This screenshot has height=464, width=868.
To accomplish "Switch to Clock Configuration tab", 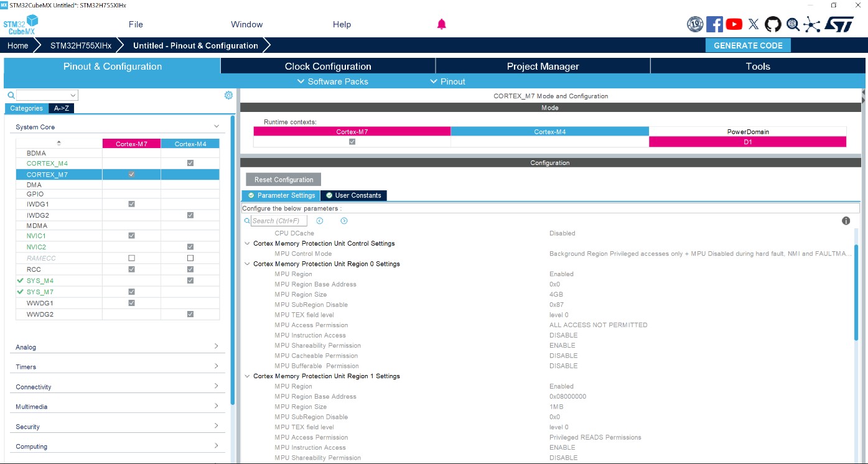I will 328,66.
